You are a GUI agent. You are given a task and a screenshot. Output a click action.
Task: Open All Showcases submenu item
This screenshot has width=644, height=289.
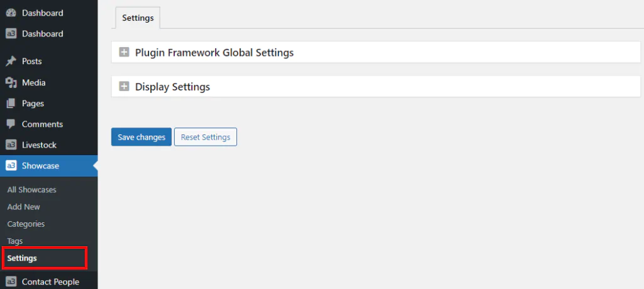tap(31, 190)
